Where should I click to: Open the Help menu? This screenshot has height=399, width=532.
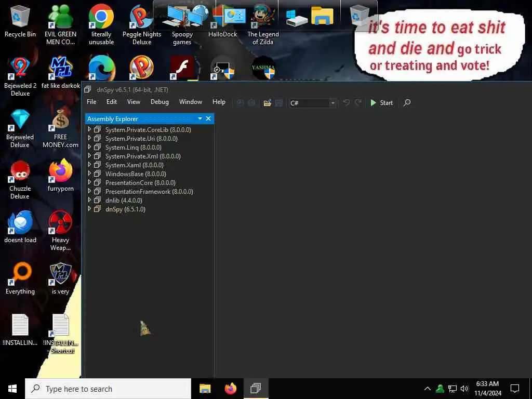click(219, 102)
